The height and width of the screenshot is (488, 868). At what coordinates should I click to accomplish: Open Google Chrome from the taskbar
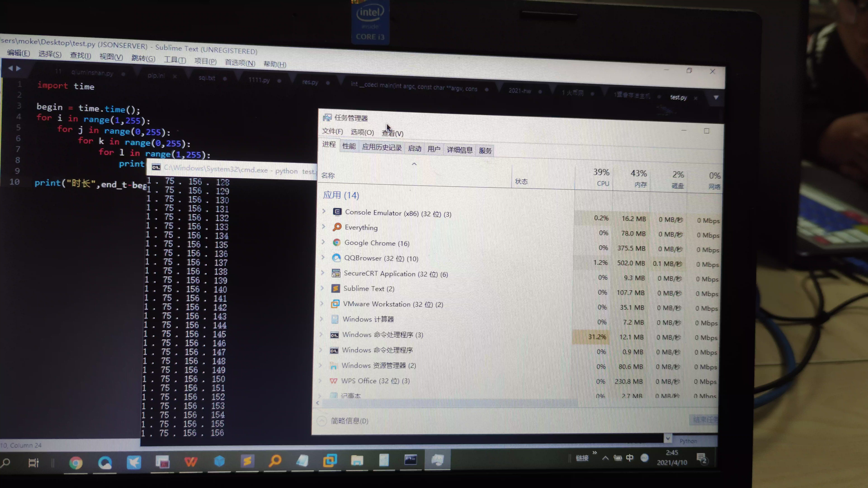click(76, 463)
